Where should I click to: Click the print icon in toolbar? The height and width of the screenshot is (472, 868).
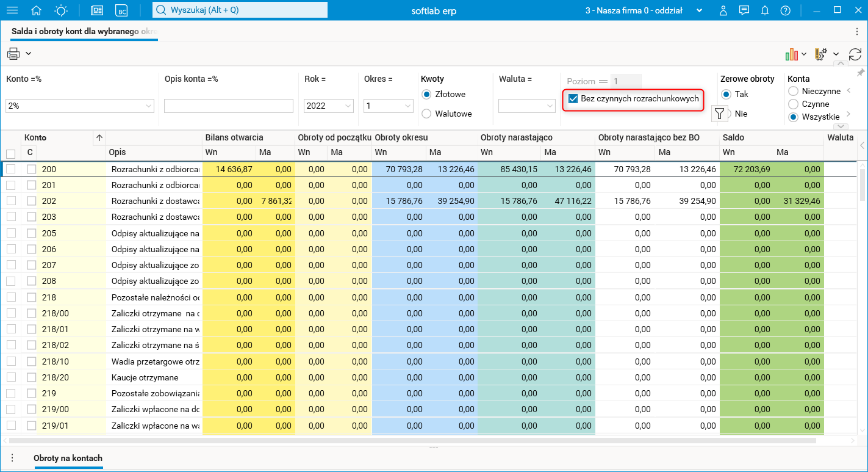[x=13, y=54]
